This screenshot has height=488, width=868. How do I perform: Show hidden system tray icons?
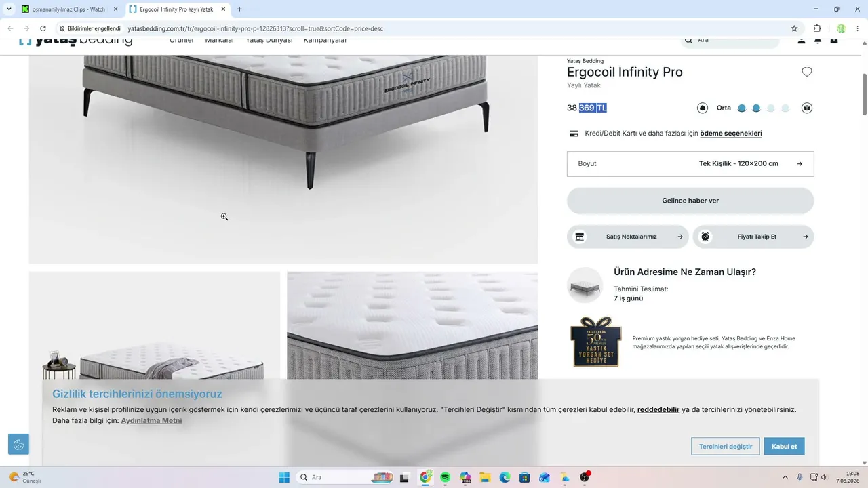pos(785,477)
